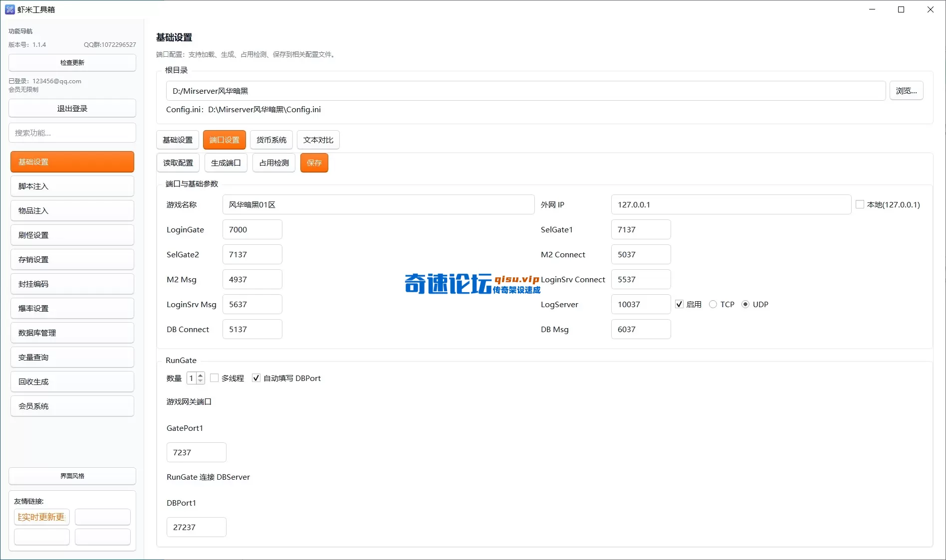Click the 实时更新 friendly link
The image size is (946, 560).
click(42, 517)
